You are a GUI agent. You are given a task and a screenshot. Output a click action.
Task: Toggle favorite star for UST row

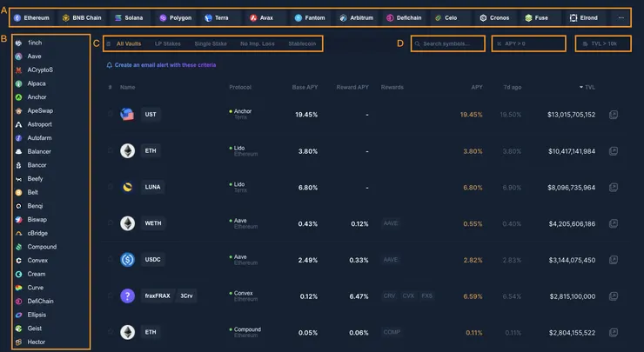[110, 114]
